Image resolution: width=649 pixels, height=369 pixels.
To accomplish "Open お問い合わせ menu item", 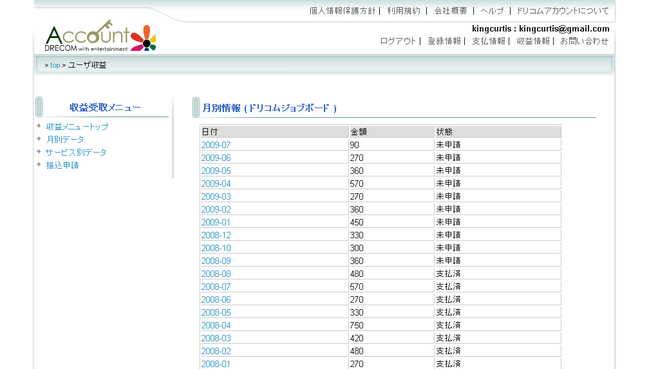I will (584, 41).
